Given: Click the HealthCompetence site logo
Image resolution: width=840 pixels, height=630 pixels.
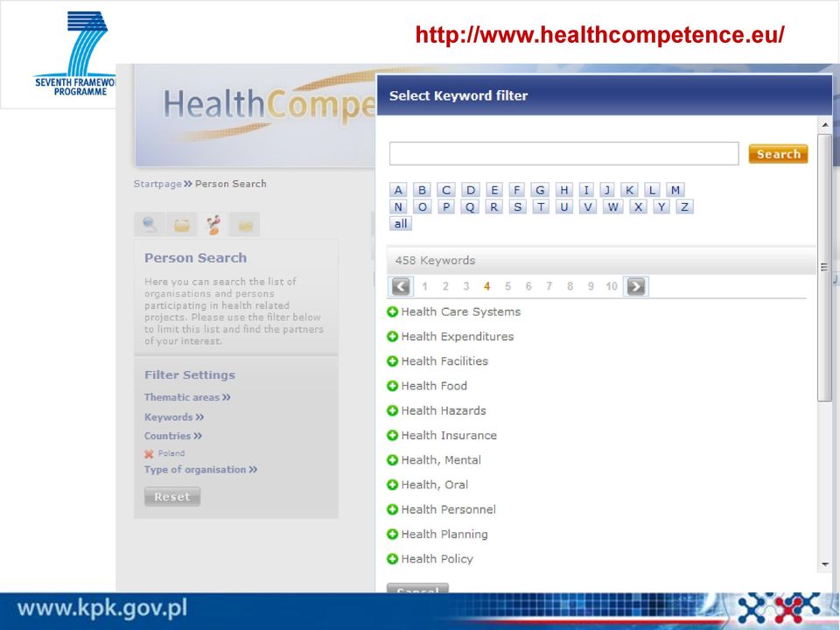Looking at the screenshot, I should (x=269, y=105).
